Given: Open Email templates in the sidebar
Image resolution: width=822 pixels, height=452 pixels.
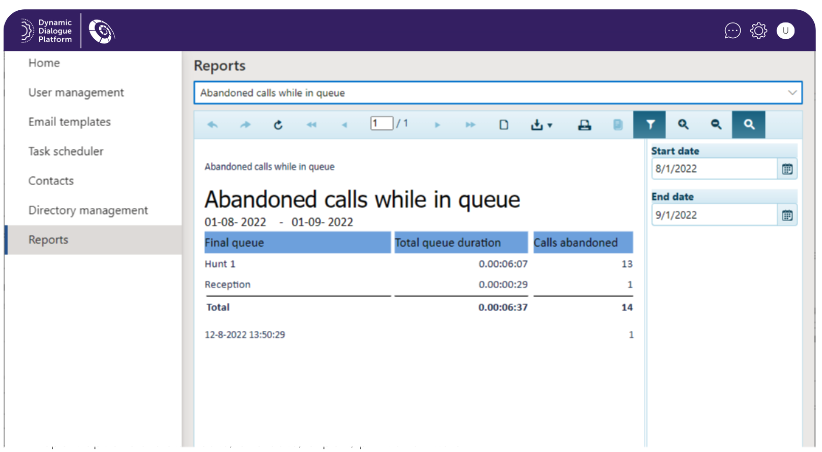Looking at the screenshot, I should [70, 122].
